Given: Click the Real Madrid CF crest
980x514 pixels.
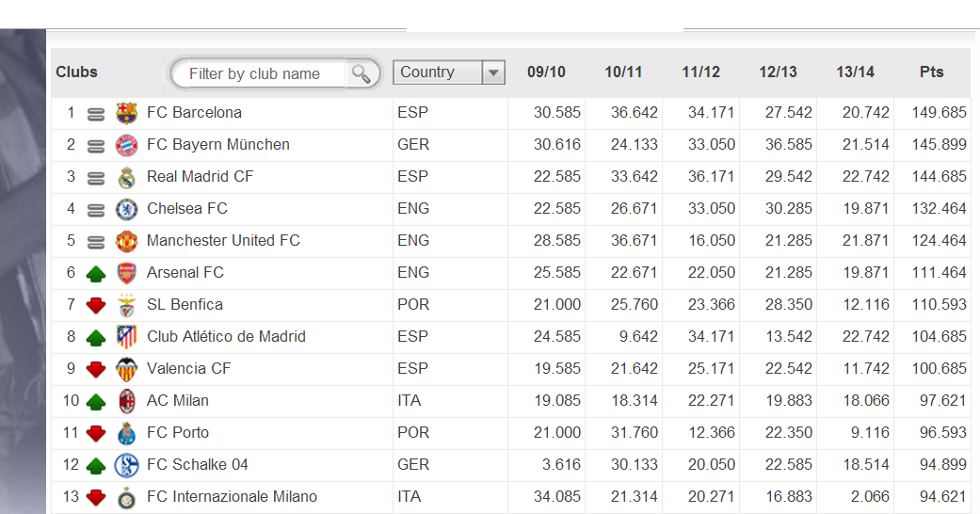Looking at the screenshot, I should pyautogui.click(x=127, y=178).
